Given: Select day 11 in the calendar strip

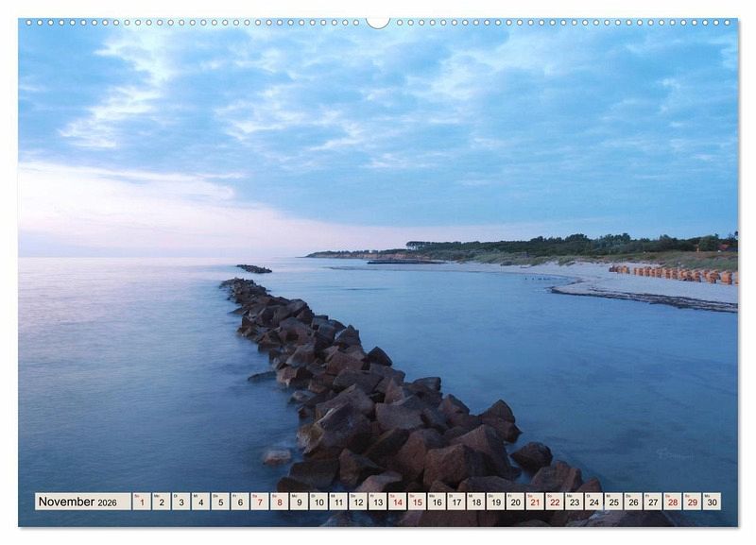Looking at the screenshot, I should [338, 502].
